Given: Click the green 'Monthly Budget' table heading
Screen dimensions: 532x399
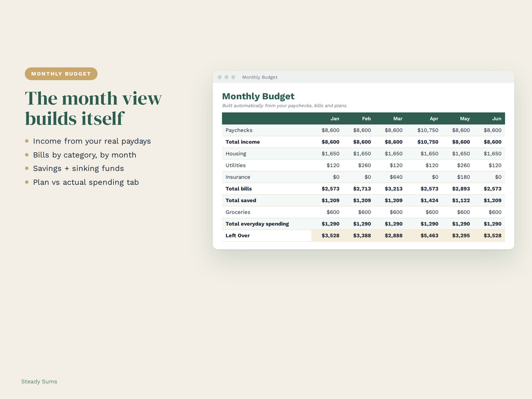Looking at the screenshot, I should [258, 96].
